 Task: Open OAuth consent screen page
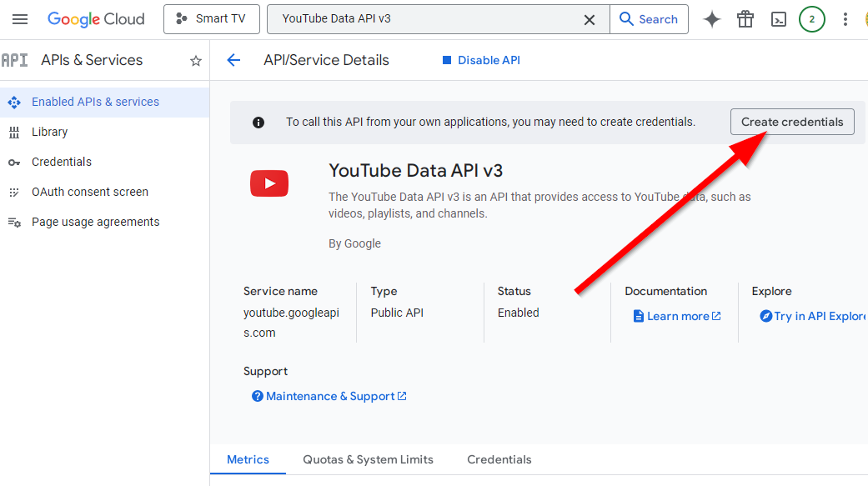click(x=90, y=192)
